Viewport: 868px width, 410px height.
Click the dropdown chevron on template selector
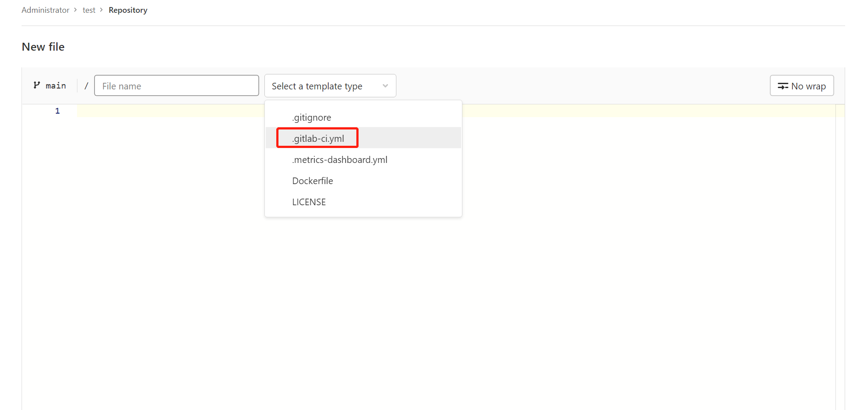[385, 86]
